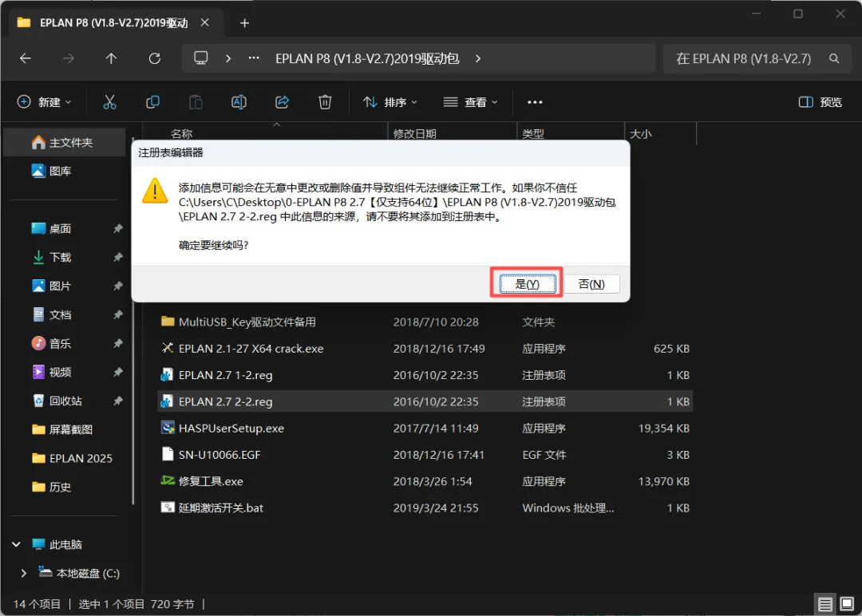Toggle the 预览 preview pane

pyautogui.click(x=820, y=102)
